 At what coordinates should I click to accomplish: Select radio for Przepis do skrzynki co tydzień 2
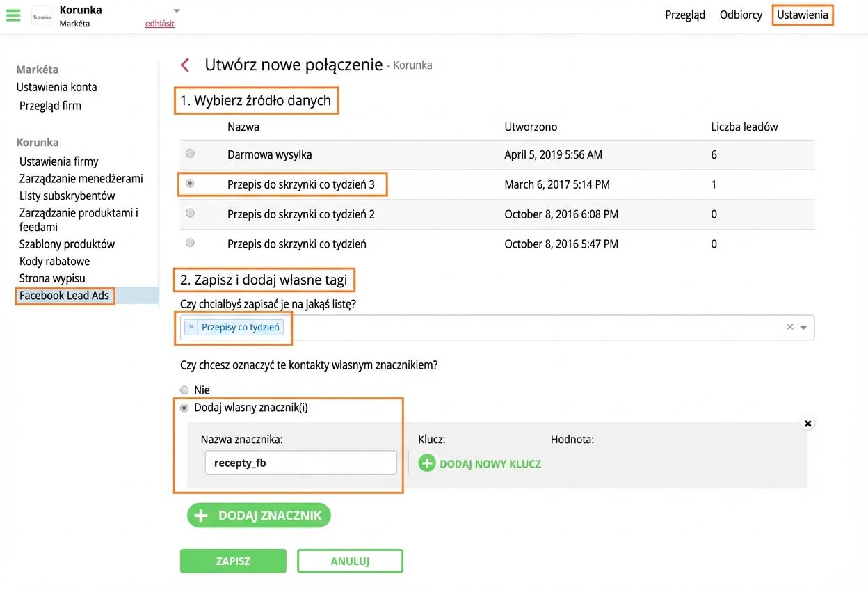(x=190, y=214)
